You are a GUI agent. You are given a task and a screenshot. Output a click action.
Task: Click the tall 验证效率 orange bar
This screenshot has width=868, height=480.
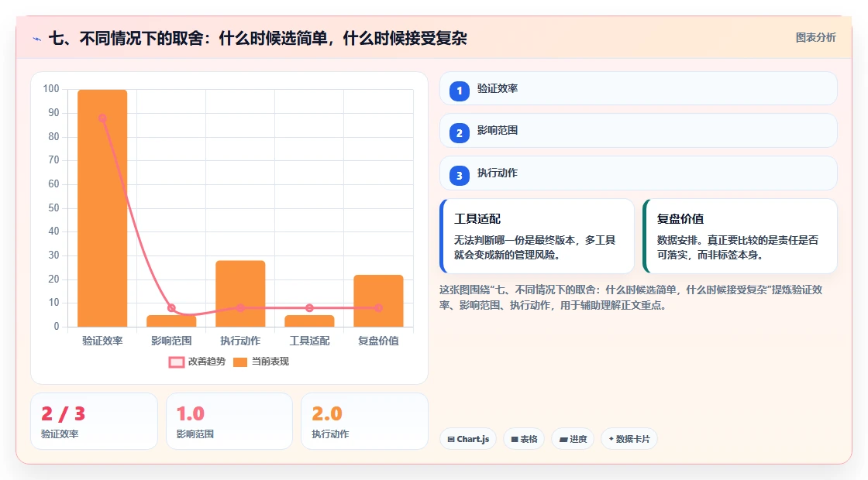[102, 208]
